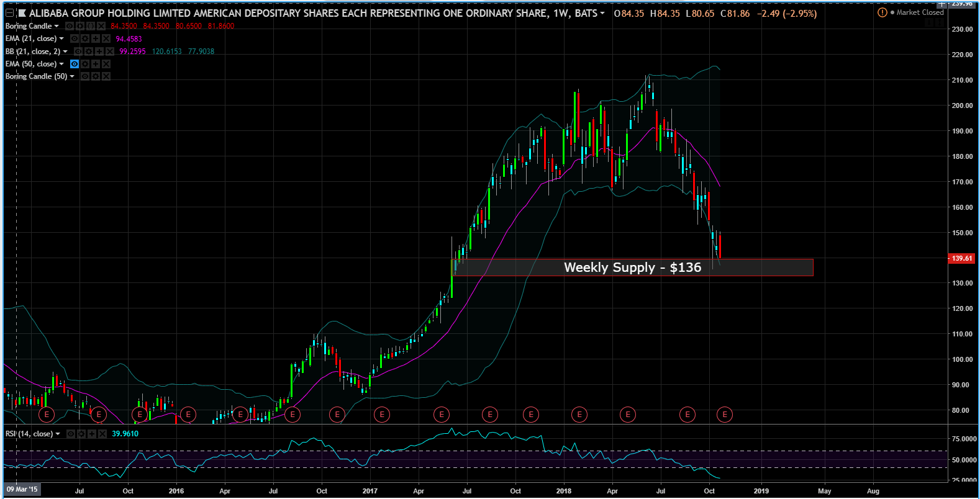Toggle visibility eye for RSI (14, close)
The width and height of the screenshot is (980, 499).
(71, 434)
